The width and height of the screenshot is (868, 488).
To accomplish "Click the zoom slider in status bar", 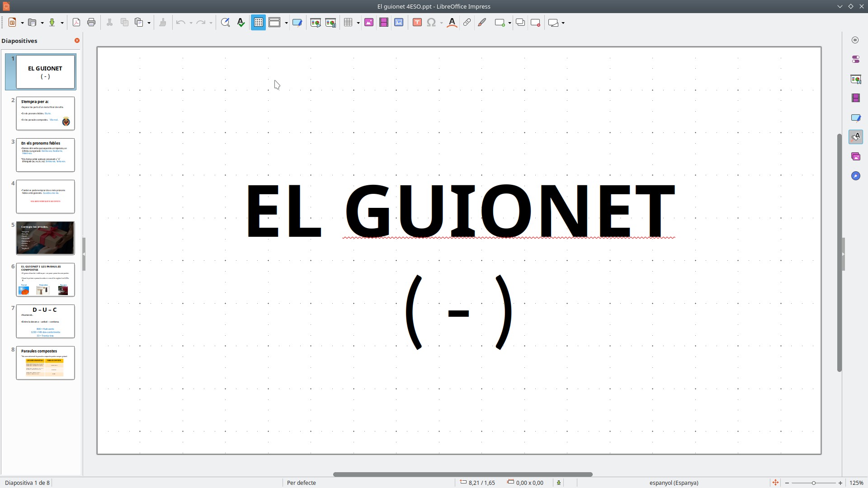I will click(813, 483).
